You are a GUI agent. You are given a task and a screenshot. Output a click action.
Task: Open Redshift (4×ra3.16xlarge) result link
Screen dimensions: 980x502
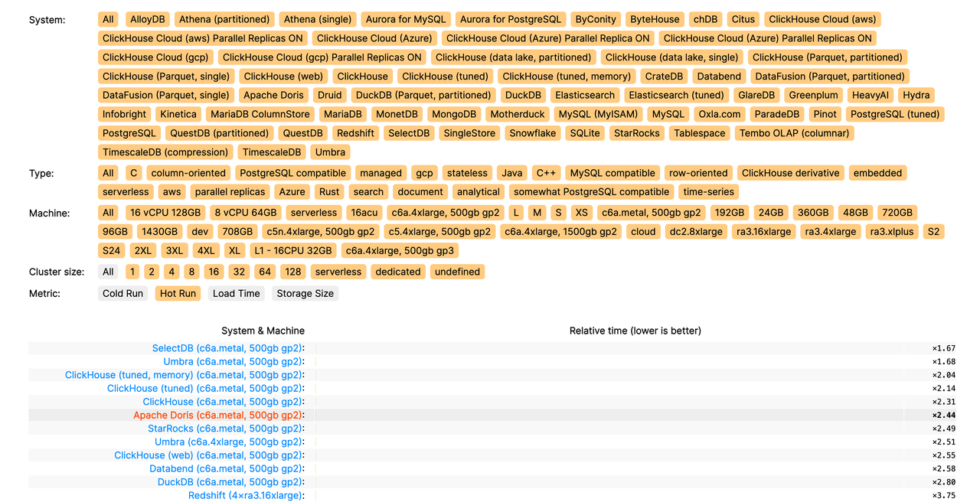coord(245,495)
